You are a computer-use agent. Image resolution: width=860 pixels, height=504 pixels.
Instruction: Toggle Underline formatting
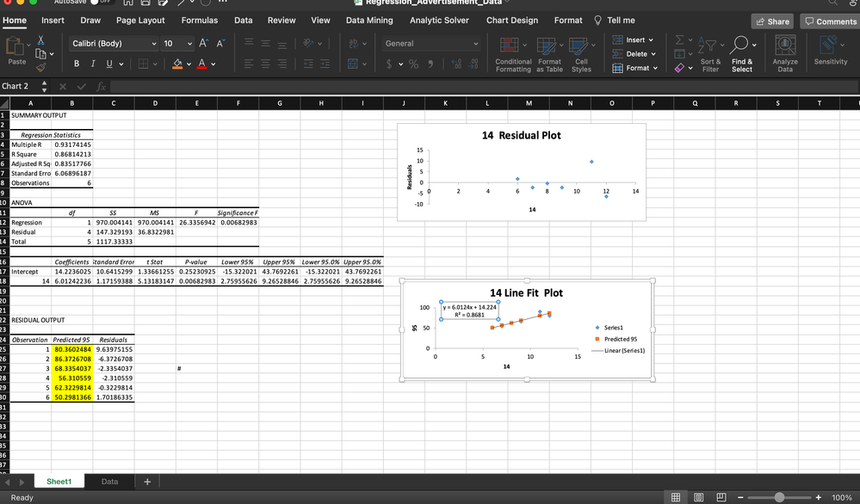click(109, 64)
